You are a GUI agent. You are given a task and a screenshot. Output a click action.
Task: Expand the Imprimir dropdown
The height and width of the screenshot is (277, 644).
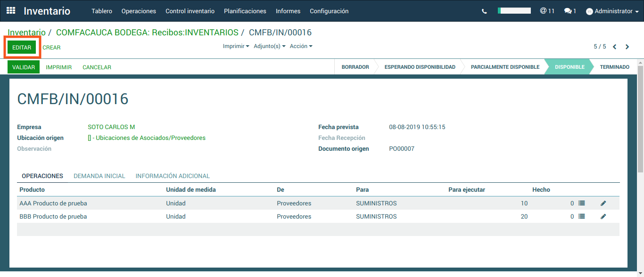[x=236, y=46]
